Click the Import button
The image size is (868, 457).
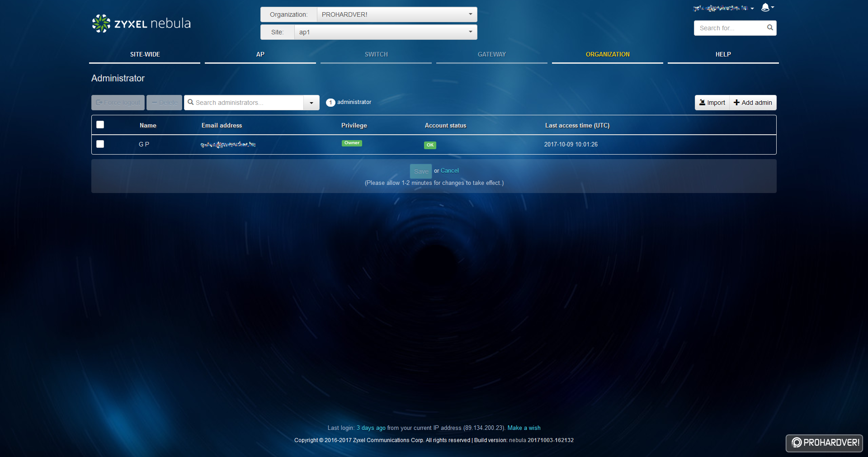(712, 103)
